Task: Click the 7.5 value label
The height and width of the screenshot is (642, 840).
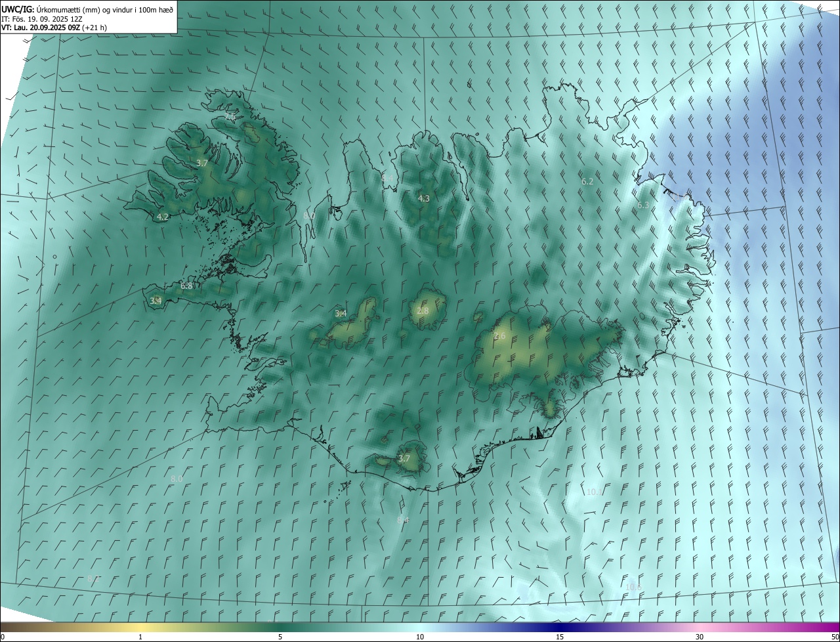Action: point(230,116)
